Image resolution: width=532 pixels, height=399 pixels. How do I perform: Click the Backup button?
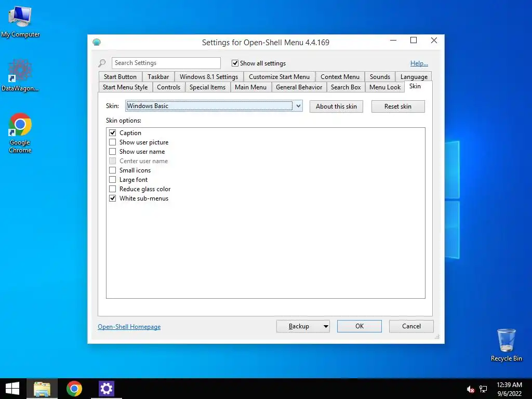[299, 326]
